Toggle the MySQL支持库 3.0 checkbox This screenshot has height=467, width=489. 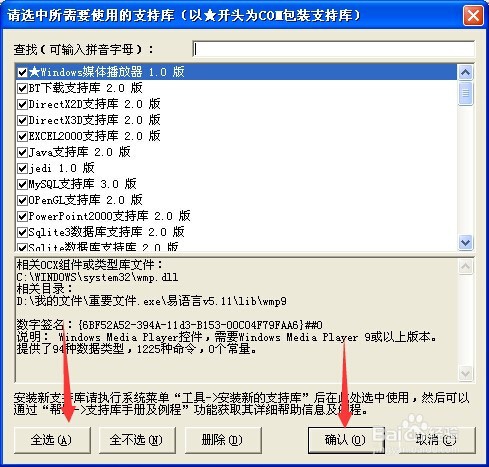pos(22,184)
